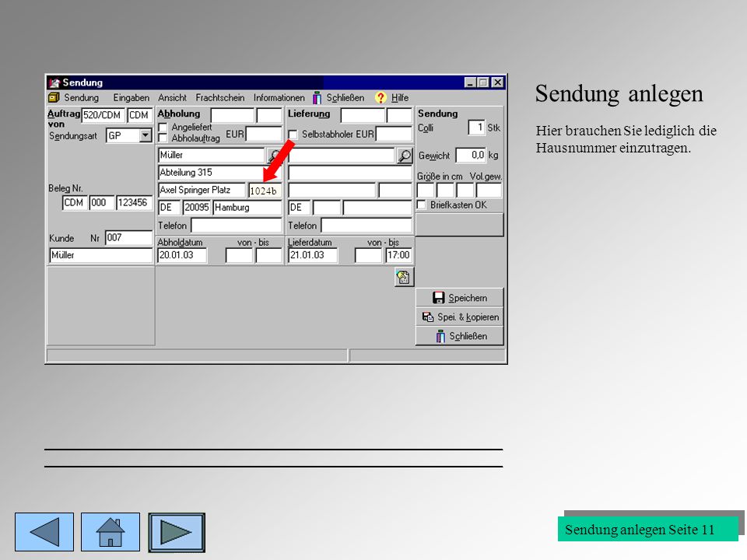The width and height of the screenshot is (747, 560).
Task: Click the customer name field Müller under Kunde
Action: click(x=101, y=255)
